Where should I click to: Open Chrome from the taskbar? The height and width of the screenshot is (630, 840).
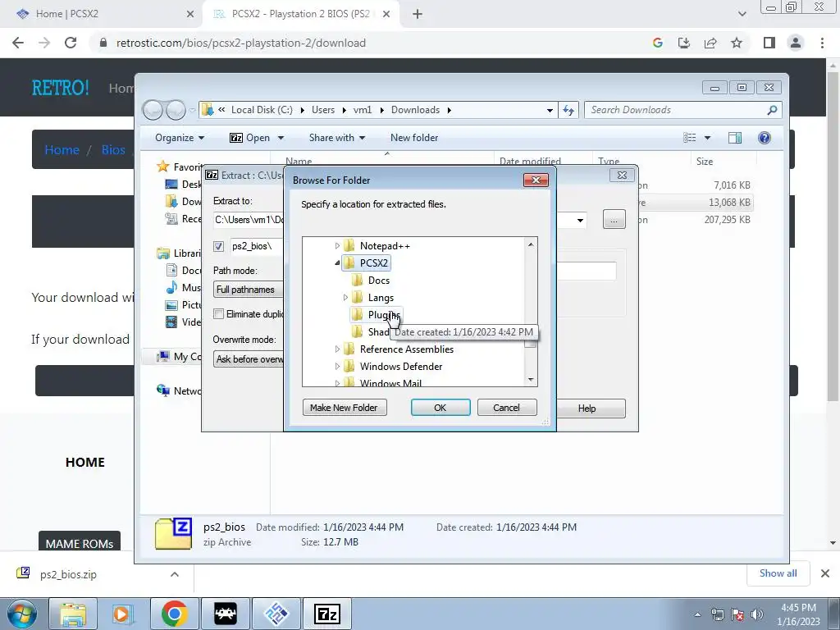coord(174,614)
